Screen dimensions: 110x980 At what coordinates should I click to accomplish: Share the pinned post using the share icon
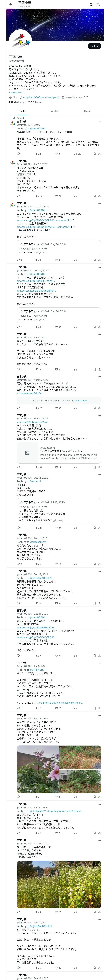100,154
